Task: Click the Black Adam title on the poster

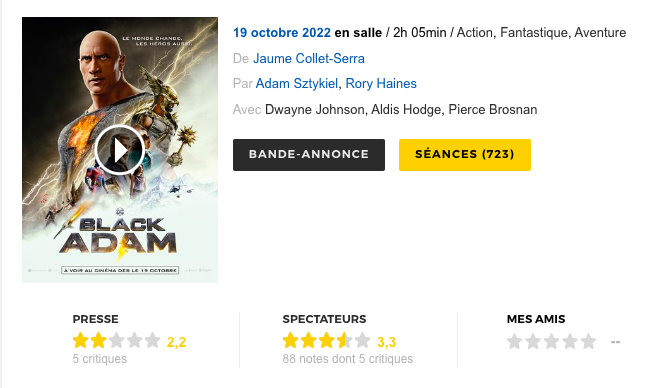Action: [x=118, y=236]
